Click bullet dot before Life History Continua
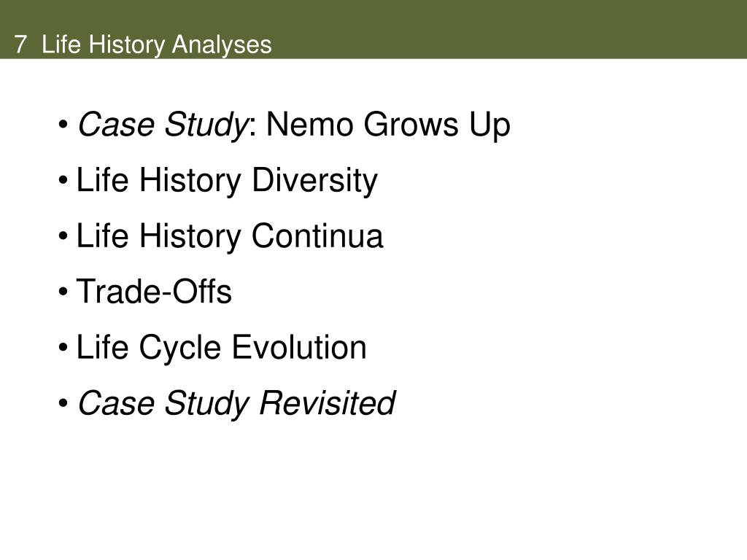Screen dimensions: 747x560 [x=63, y=237]
